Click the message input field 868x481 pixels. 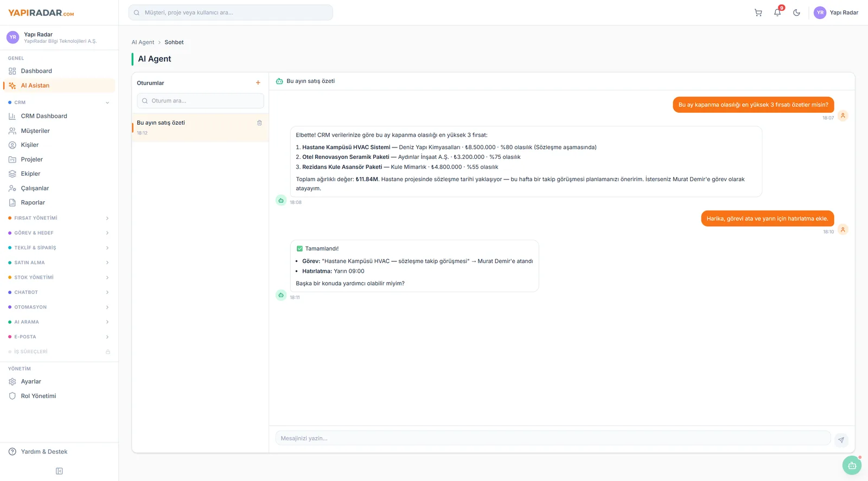[553, 438]
